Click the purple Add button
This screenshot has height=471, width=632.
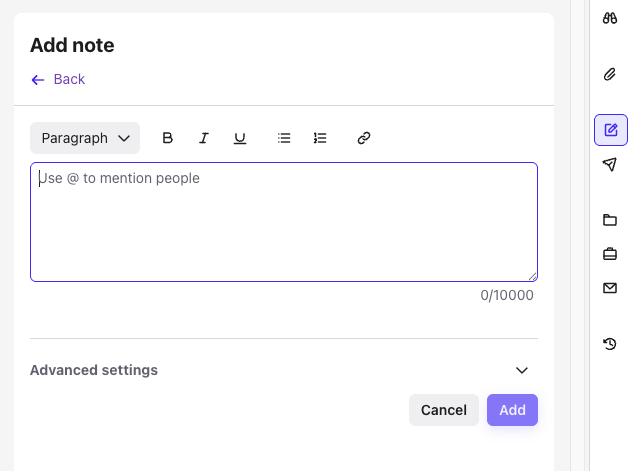pyautogui.click(x=512, y=410)
